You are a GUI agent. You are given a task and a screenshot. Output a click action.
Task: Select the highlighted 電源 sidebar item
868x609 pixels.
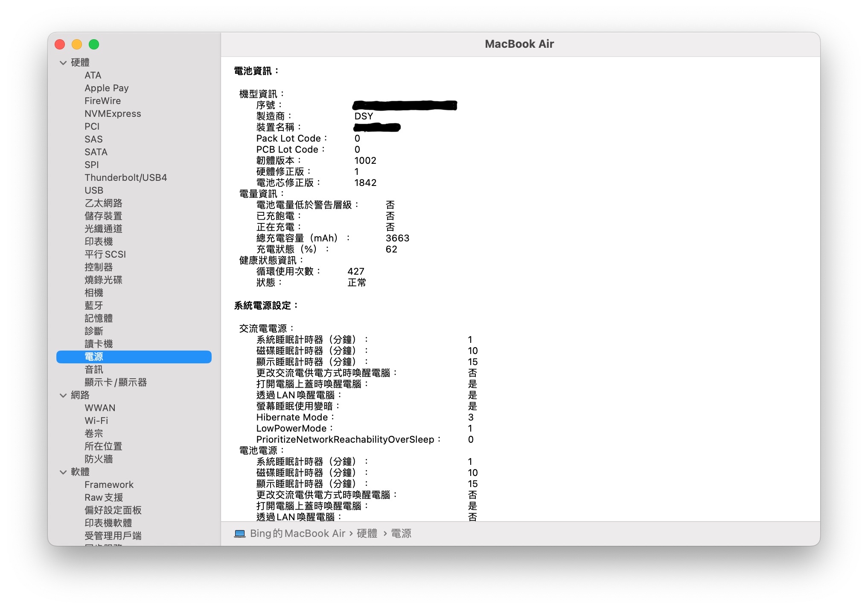coord(134,357)
